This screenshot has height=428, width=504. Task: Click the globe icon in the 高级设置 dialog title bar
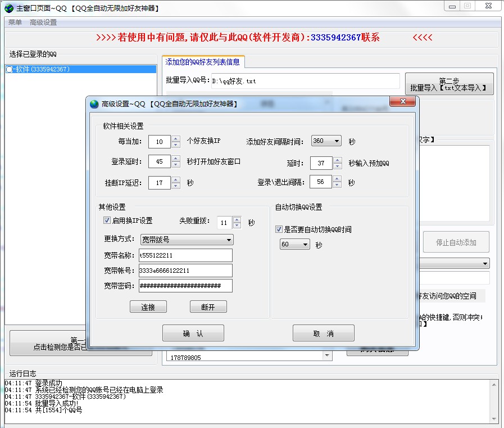94,104
